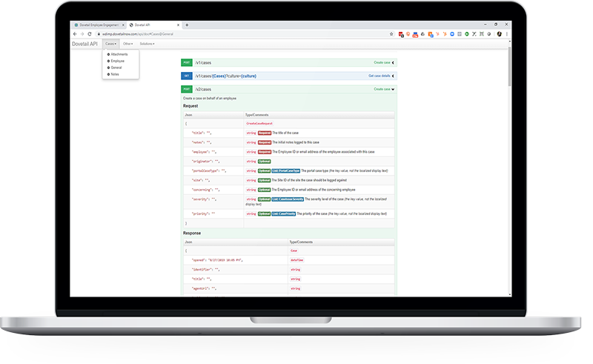Viewport: 593px width, 364px height.
Task: Click the browser forward arrow
Action: 82,34
